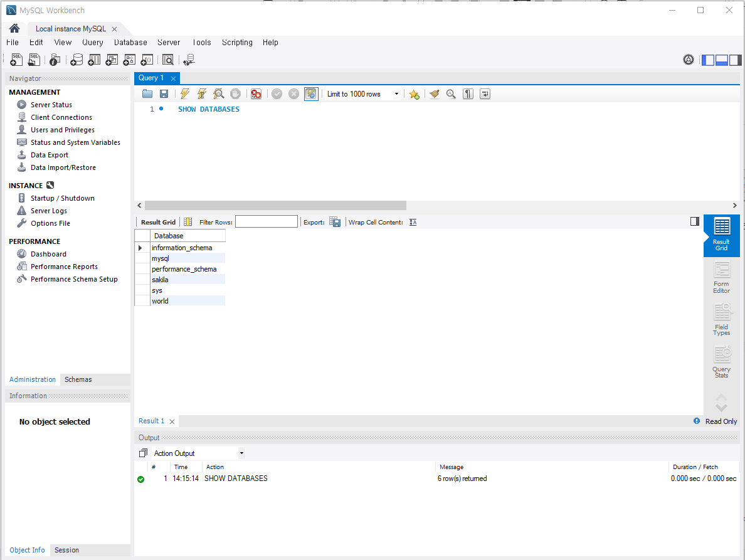The width and height of the screenshot is (745, 560).
Task: Create a new schema icon
Action: click(77, 60)
